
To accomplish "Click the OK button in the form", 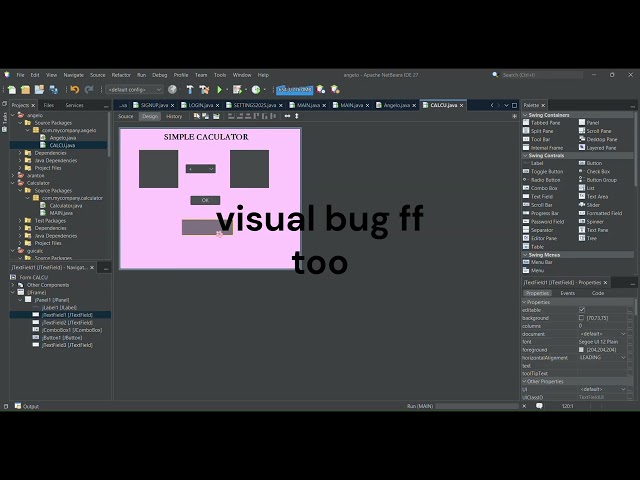I will [205, 200].
